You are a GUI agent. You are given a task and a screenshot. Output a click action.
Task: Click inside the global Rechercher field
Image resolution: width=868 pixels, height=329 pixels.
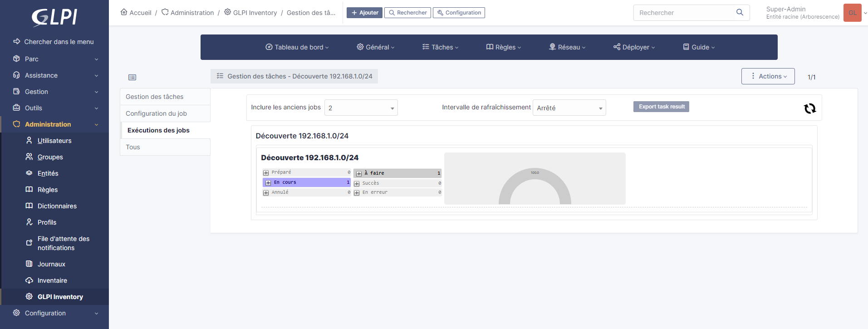tap(685, 13)
